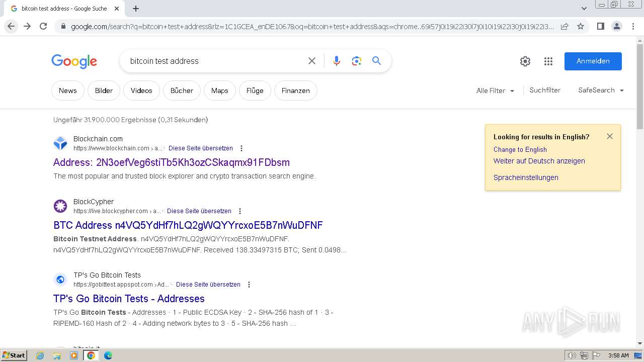Click the Google logo
644x362 pixels.
click(74, 61)
